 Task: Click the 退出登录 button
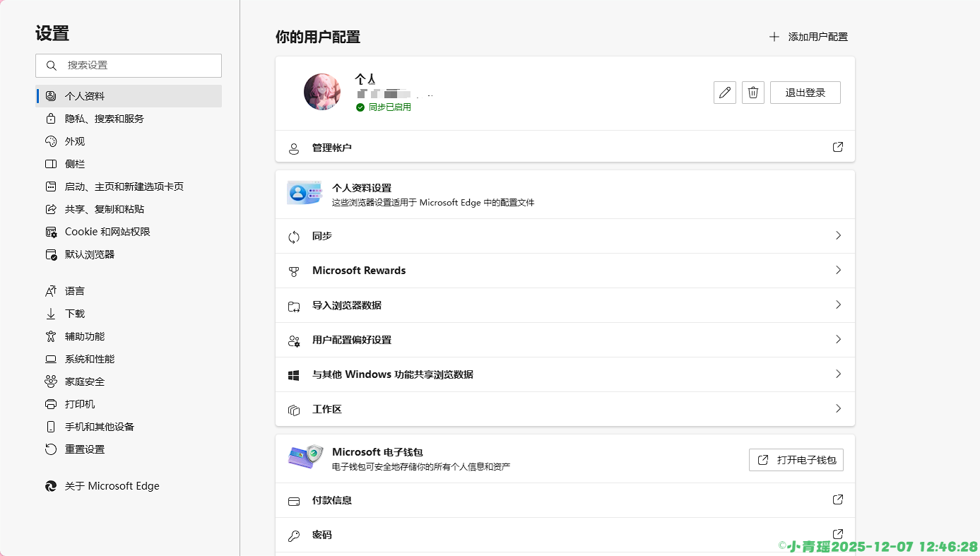(x=805, y=93)
